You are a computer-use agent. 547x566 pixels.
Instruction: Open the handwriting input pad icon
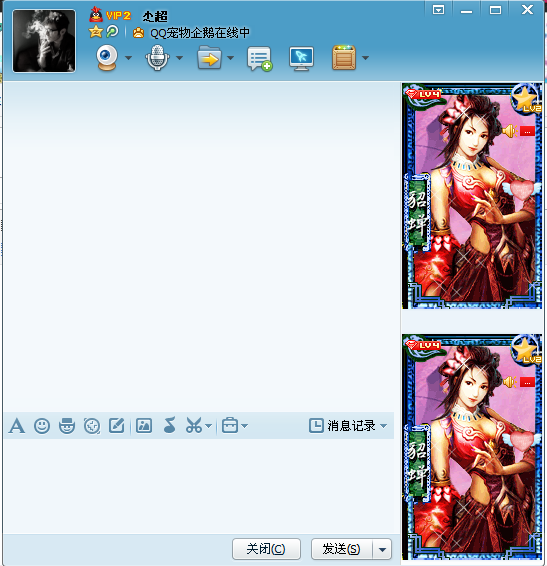coord(117,426)
